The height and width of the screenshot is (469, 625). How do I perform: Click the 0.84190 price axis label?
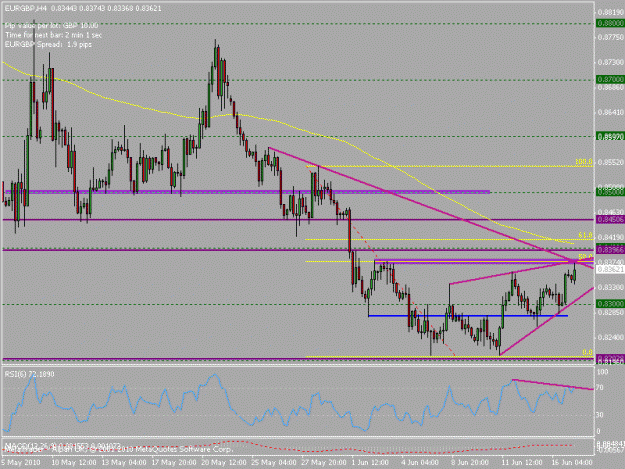click(x=610, y=237)
